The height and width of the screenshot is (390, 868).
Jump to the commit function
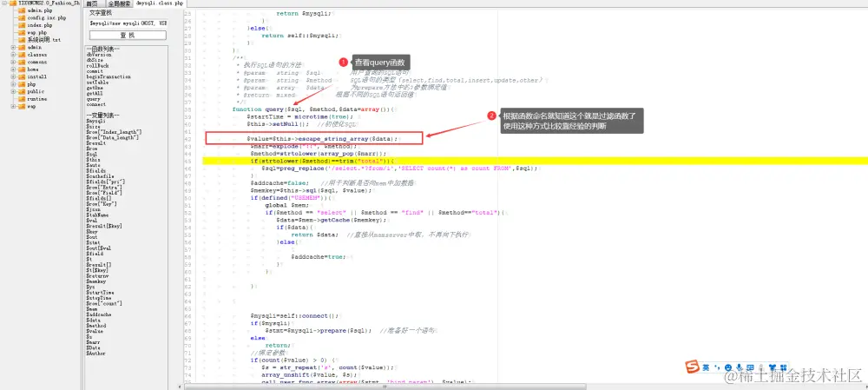click(x=95, y=71)
